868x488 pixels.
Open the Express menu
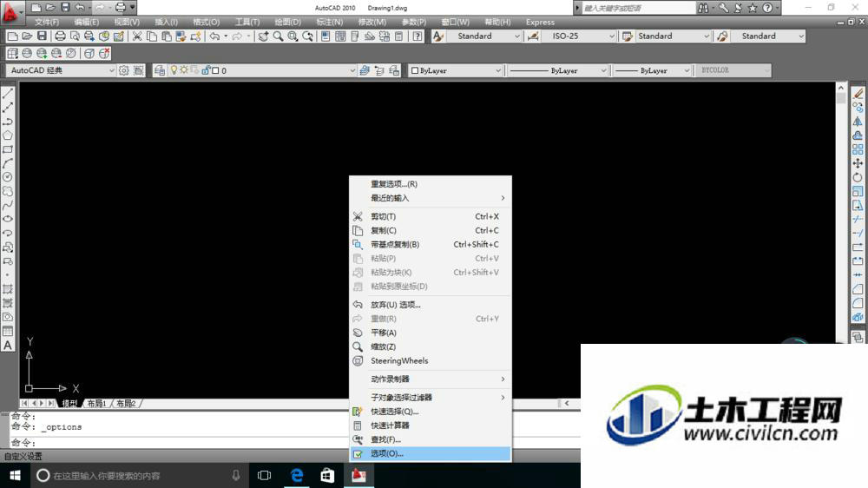click(540, 23)
